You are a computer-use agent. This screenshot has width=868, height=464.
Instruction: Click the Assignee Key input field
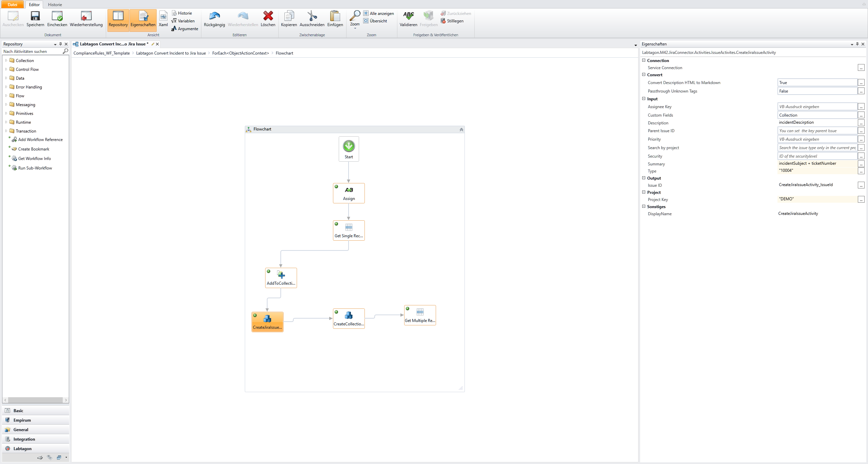(x=816, y=107)
